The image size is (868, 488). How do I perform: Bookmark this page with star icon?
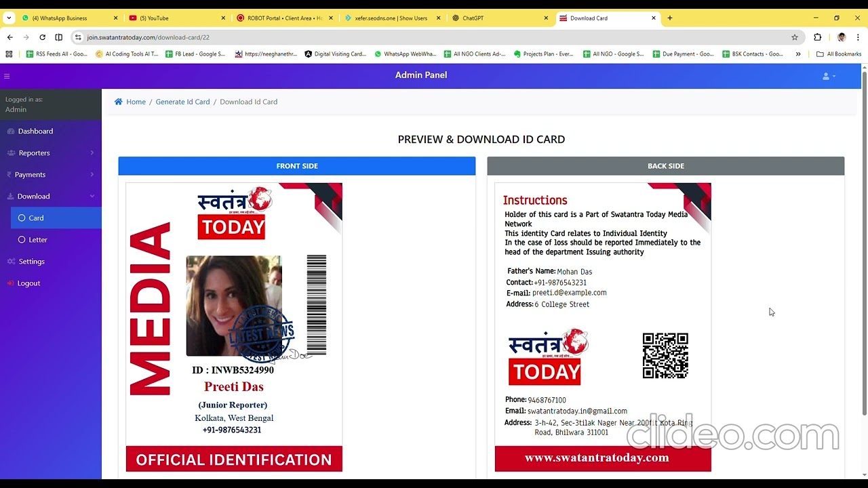[x=795, y=37]
